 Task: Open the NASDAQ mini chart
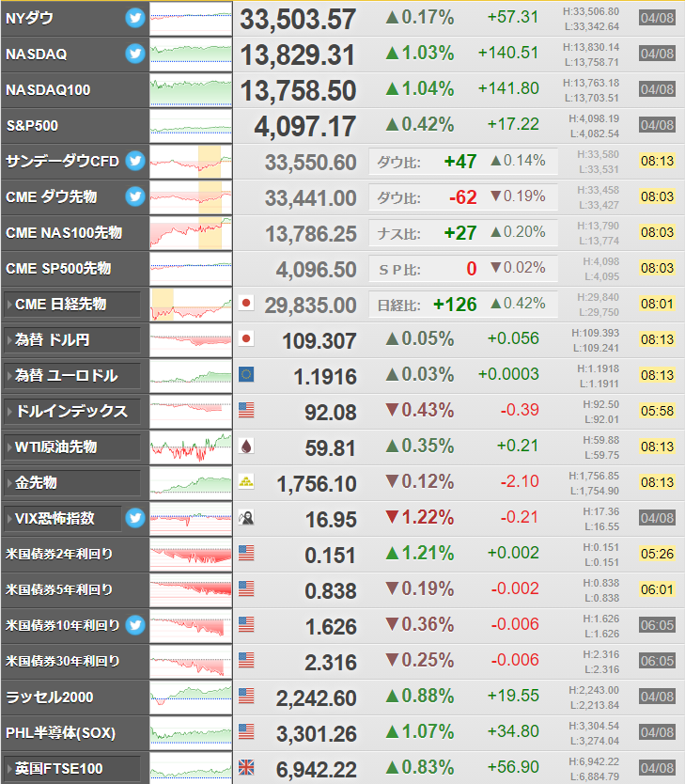tap(191, 54)
